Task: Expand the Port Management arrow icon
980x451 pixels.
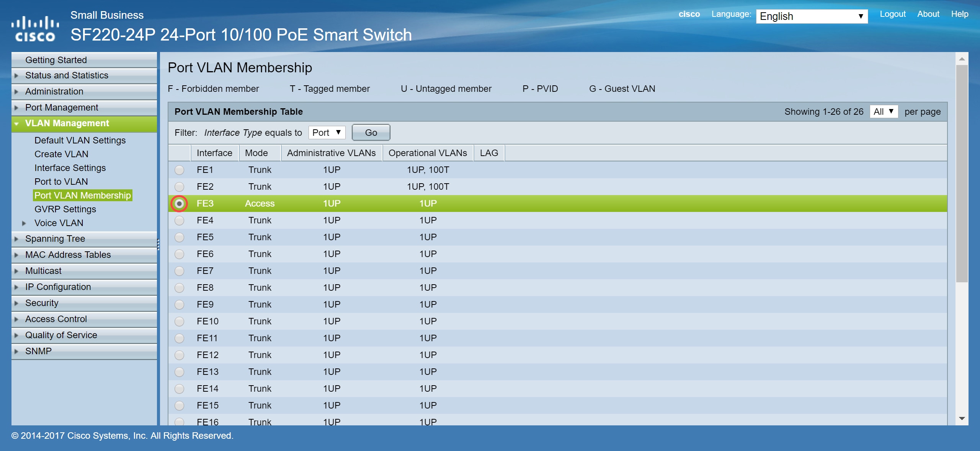Action: coord(16,108)
